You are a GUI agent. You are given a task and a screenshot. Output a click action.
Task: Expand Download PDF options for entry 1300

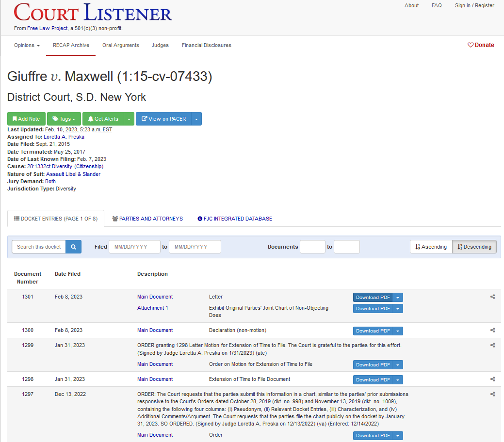398,331
